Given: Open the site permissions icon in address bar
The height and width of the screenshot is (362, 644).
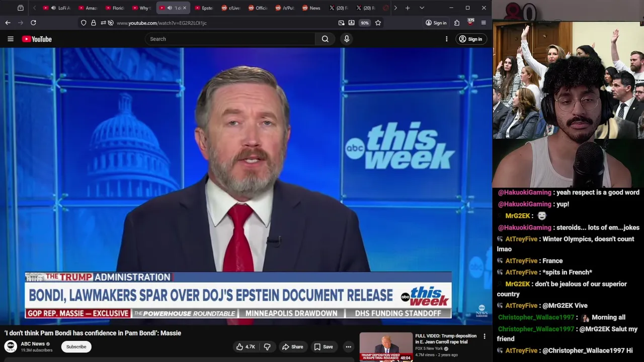Looking at the screenshot, I should (x=103, y=23).
